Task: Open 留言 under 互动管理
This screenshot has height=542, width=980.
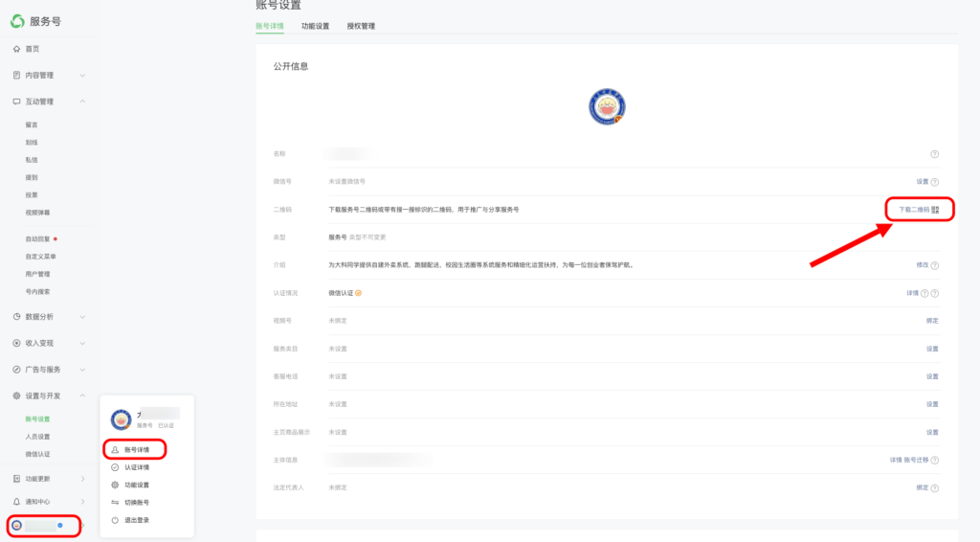Action: click(32, 125)
